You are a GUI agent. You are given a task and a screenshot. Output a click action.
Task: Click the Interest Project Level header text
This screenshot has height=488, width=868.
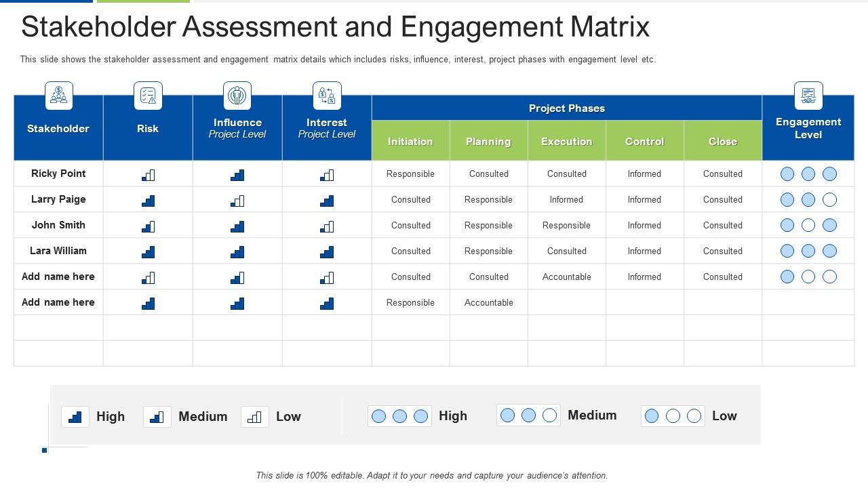[327, 128]
